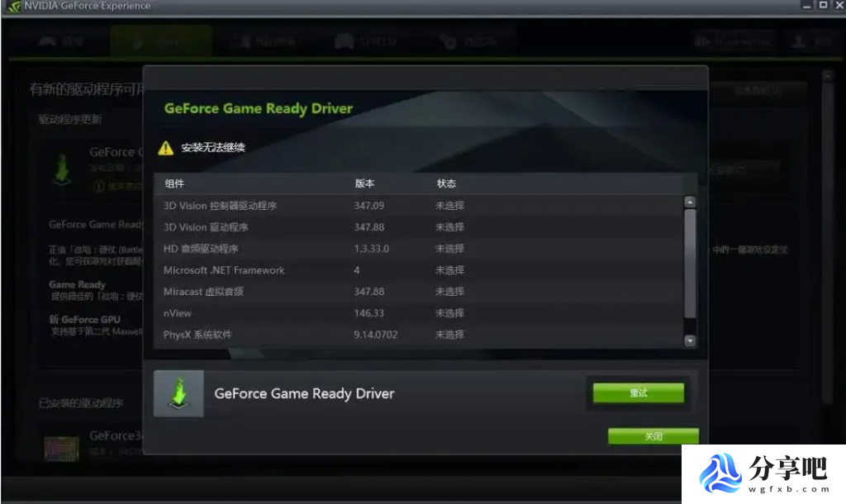Click the 重试 retry button
This screenshot has width=846, height=504.
[639, 392]
